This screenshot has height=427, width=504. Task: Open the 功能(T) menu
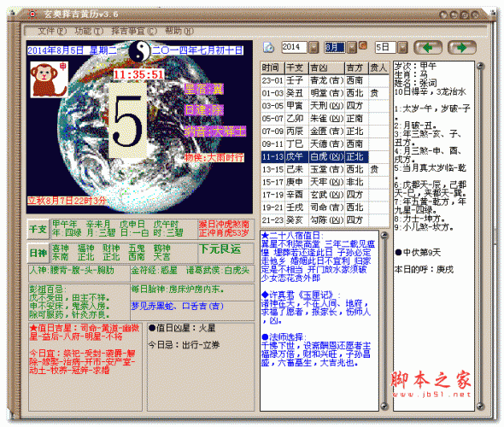tap(89, 31)
